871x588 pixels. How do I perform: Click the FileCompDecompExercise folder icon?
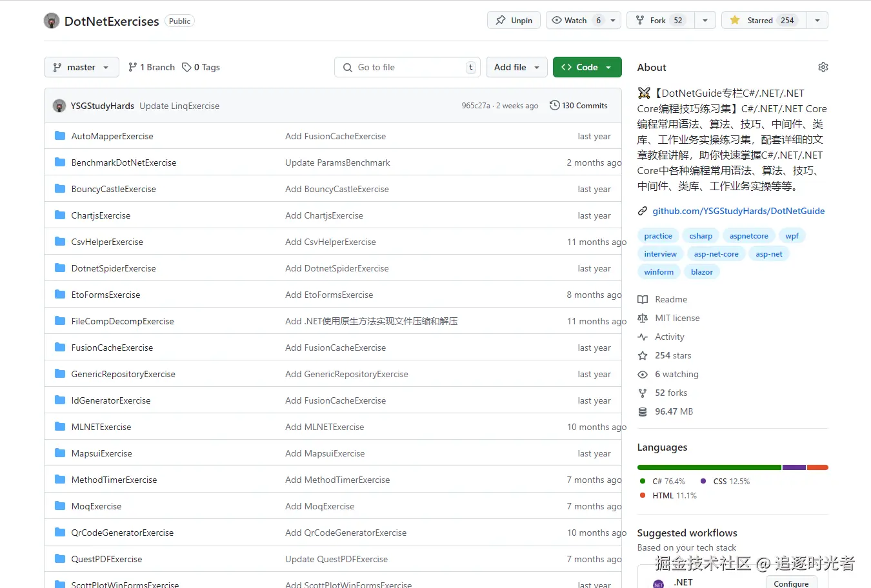60,320
